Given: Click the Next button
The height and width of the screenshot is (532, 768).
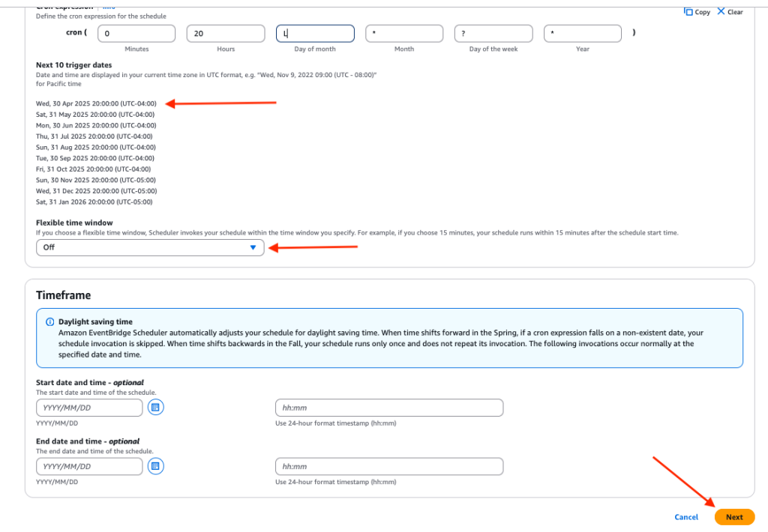Looking at the screenshot, I should pos(734,517).
